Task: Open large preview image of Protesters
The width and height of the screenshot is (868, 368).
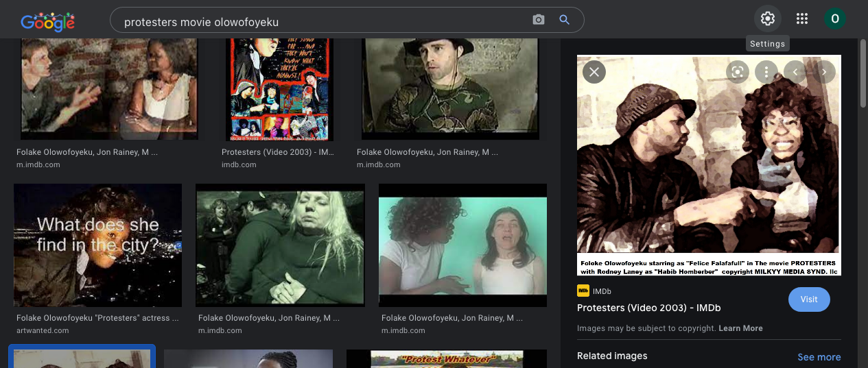Action: pyautogui.click(x=709, y=165)
